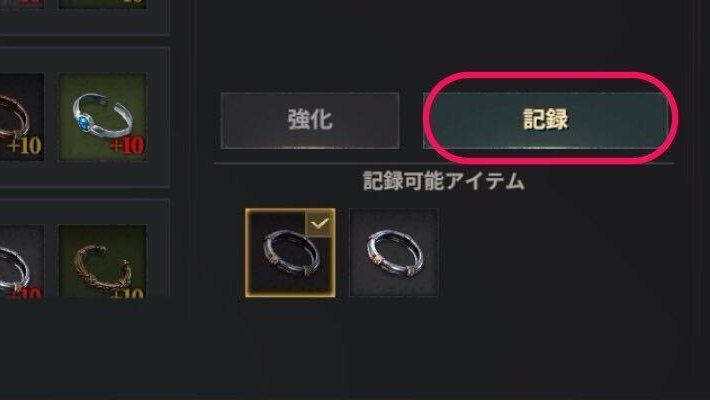Click the +10 label on bronze open bangle
Viewport: 710px width, 400px height.
tap(127, 293)
